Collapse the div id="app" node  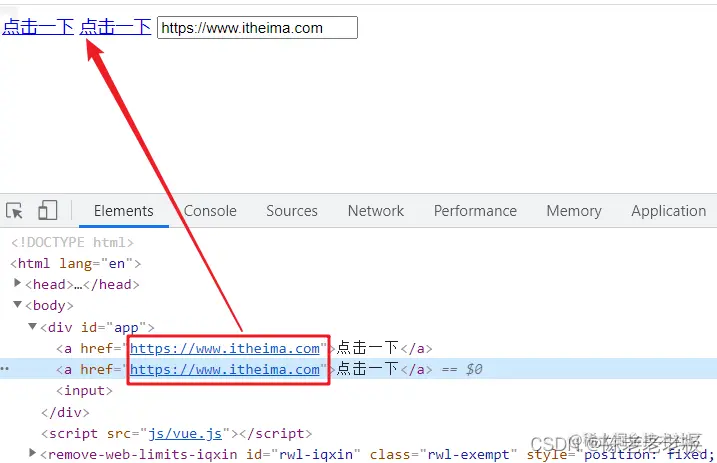(32, 326)
